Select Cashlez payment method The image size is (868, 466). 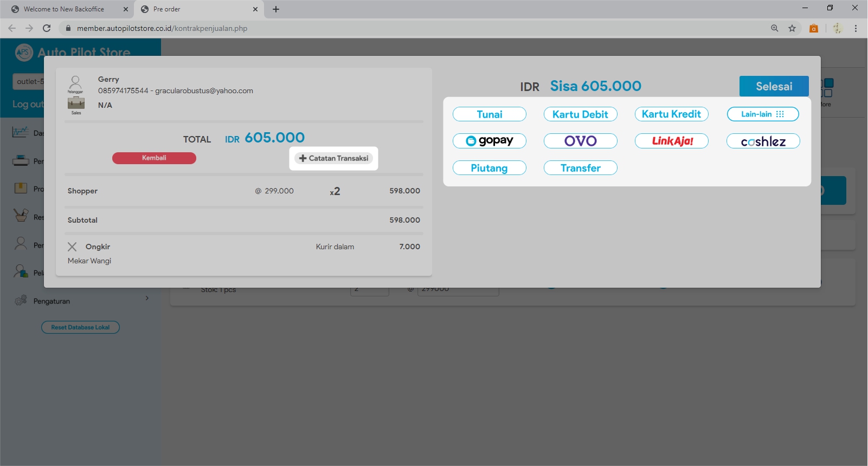pos(763,141)
